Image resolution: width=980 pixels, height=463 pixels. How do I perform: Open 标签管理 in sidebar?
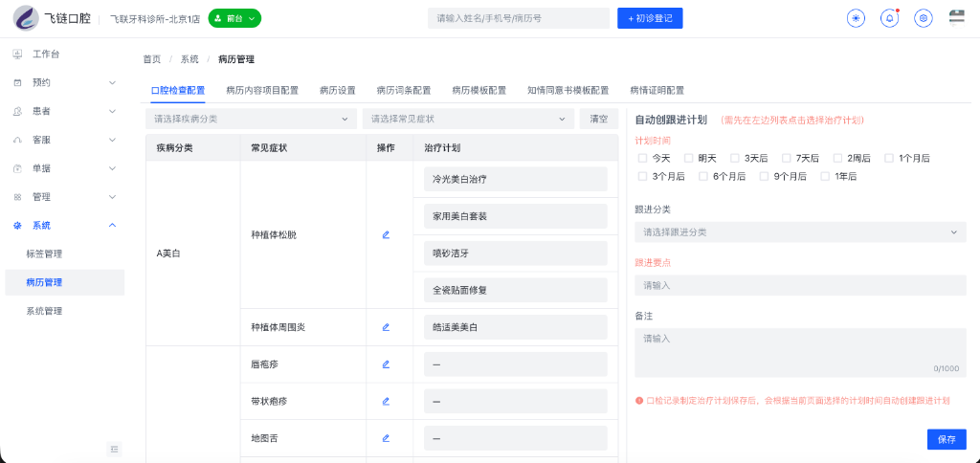pos(44,254)
